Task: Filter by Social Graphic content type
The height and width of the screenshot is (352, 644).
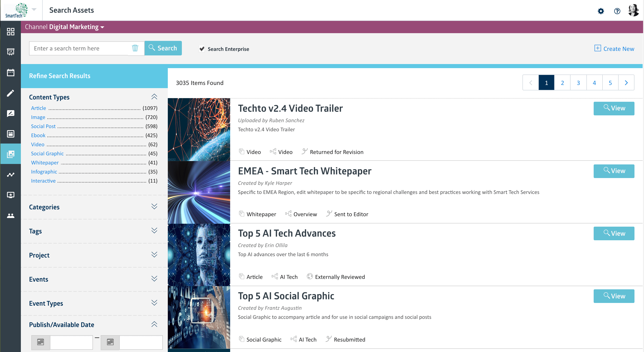Action: 47,154
